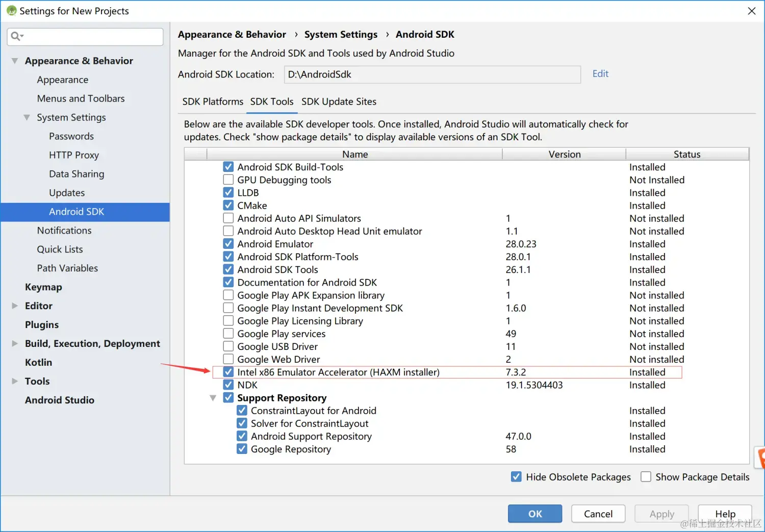Check the GPU Debugging tools checkbox
Image resolution: width=765 pixels, height=532 pixels.
[228, 180]
